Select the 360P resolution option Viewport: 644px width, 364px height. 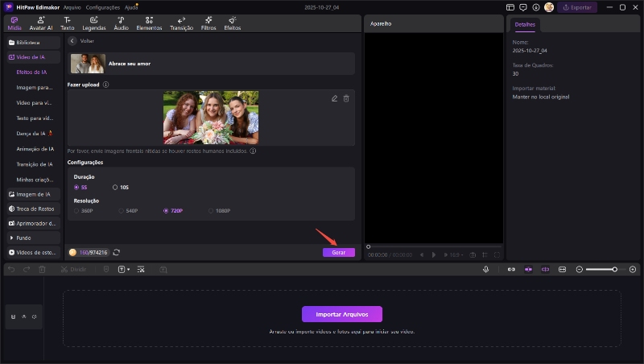(84, 211)
